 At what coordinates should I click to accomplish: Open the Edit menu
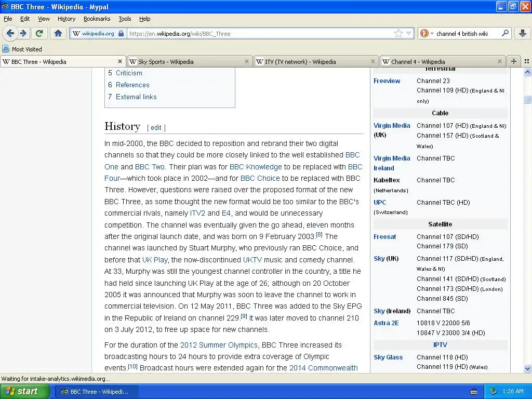point(25,19)
